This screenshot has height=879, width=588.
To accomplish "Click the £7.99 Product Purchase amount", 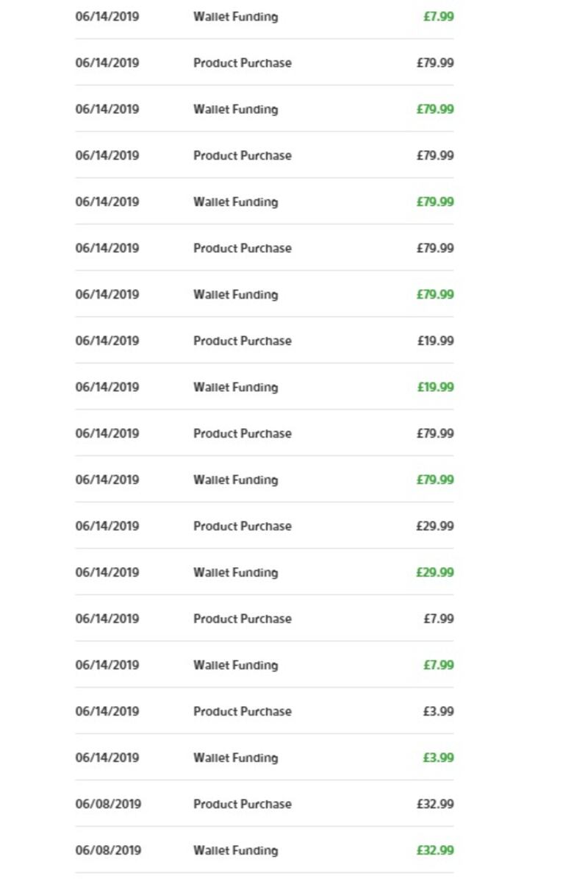I will (x=438, y=619).
